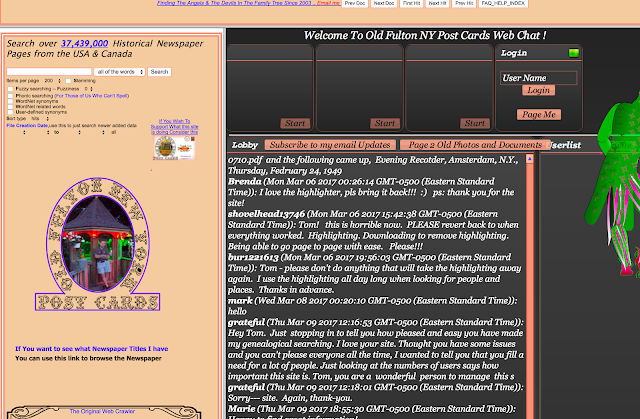
Task: Toggle the Phonic searching checkbox
Action: pos(10,96)
